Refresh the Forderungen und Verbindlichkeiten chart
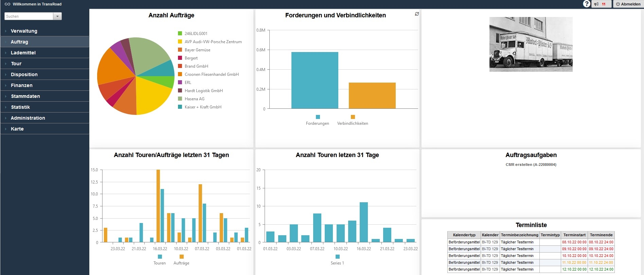Image resolution: width=644 pixels, height=275 pixels. (x=417, y=14)
